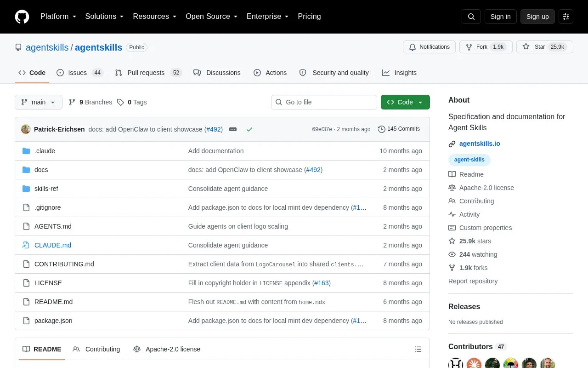
Task: Click the agent-skills topic tag
Action: pos(469,160)
